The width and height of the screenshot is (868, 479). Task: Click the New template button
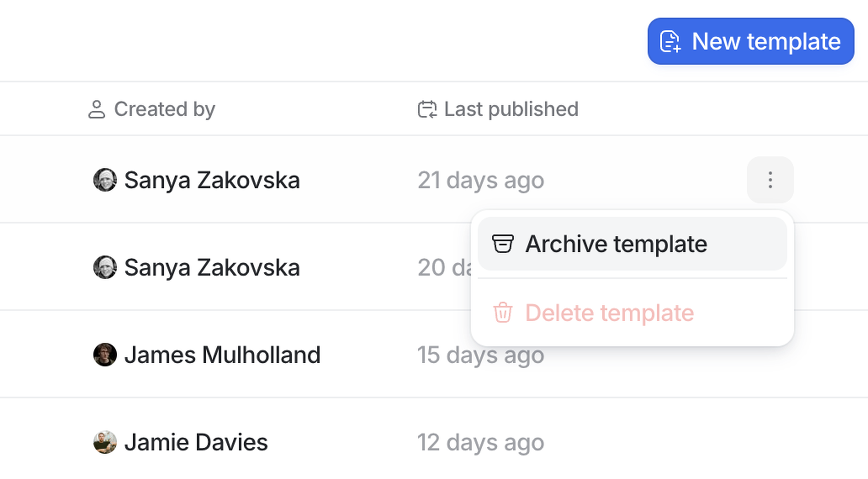point(750,41)
